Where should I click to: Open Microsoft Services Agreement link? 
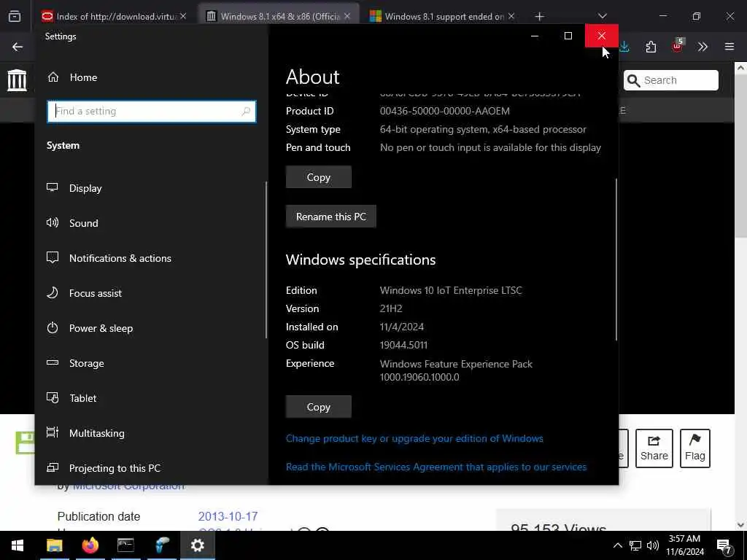tap(436, 467)
